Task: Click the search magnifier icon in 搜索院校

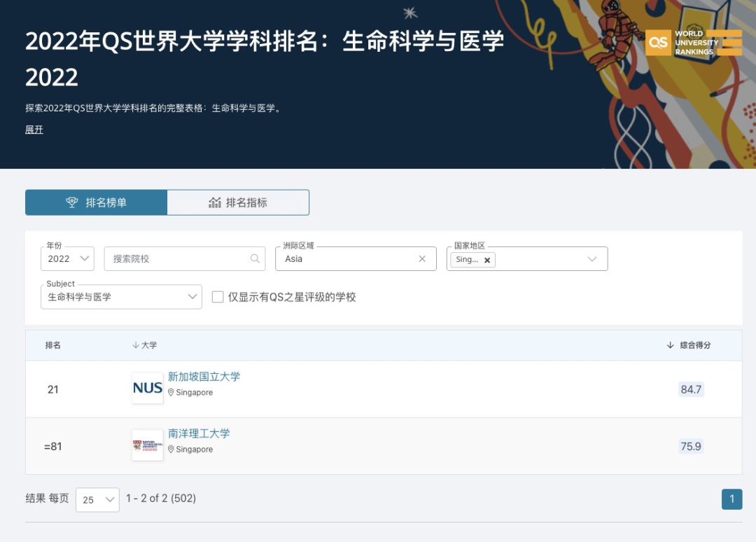Action: pos(255,259)
